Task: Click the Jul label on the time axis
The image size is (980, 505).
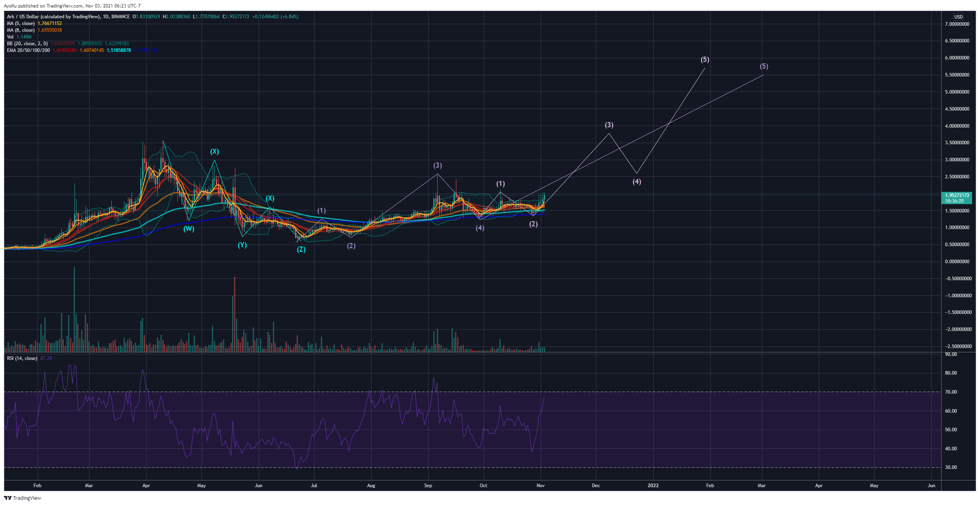Action: click(x=314, y=486)
